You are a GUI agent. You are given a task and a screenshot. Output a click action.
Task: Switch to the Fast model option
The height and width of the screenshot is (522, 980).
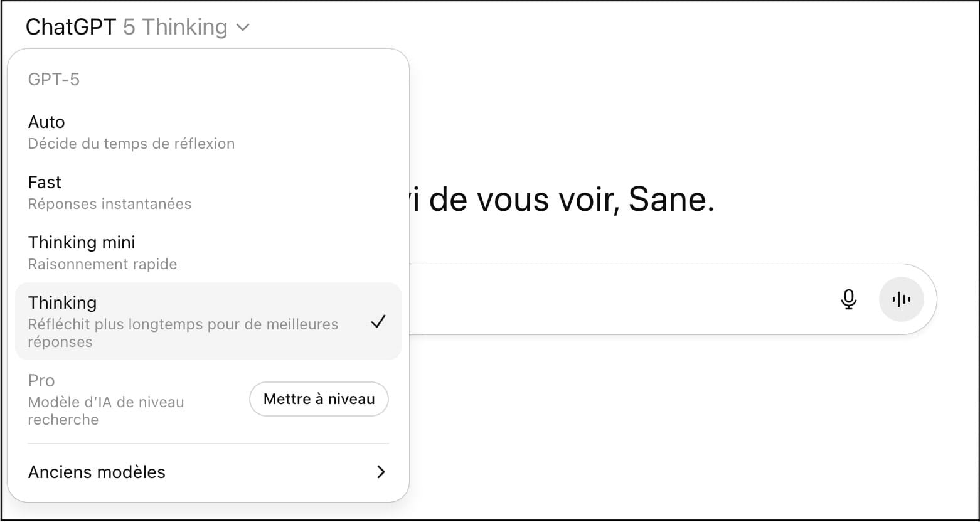coord(45,182)
